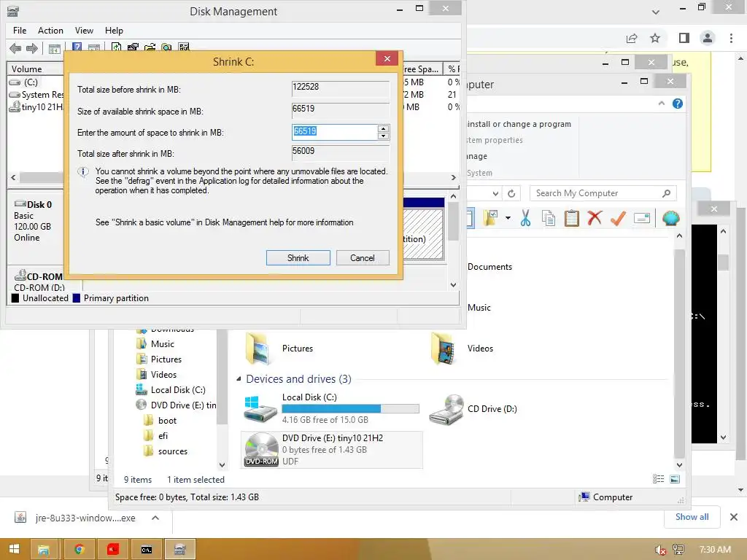Click Show all downloads button
The image size is (747, 560).
coord(692,517)
